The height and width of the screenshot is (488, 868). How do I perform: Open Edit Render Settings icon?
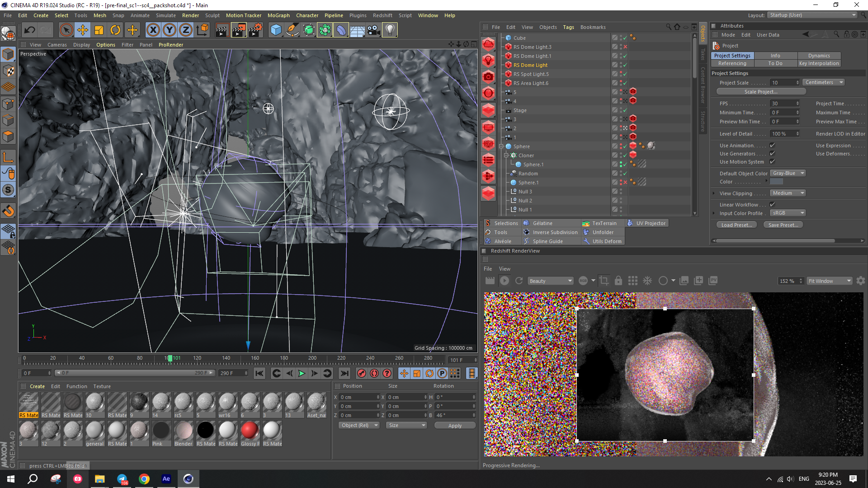tap(255, 30)
